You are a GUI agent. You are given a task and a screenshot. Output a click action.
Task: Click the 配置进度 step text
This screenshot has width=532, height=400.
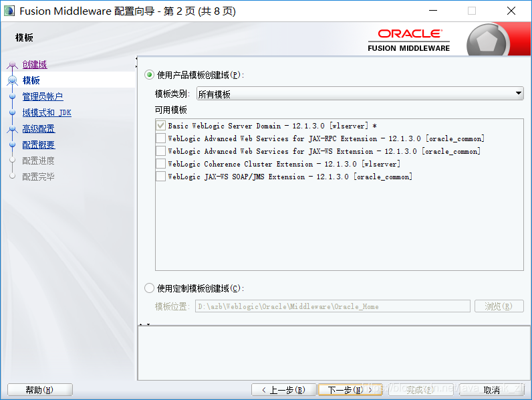coord(38,161)
